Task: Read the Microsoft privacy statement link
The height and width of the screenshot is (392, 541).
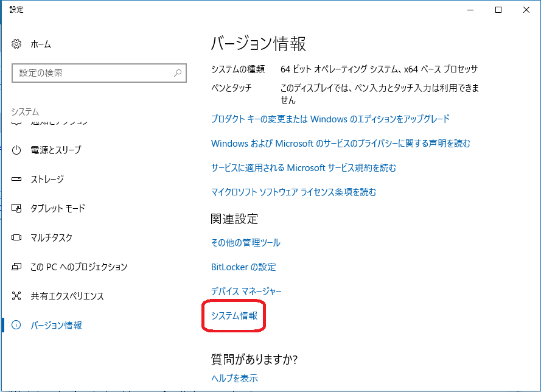Action: 340,144
